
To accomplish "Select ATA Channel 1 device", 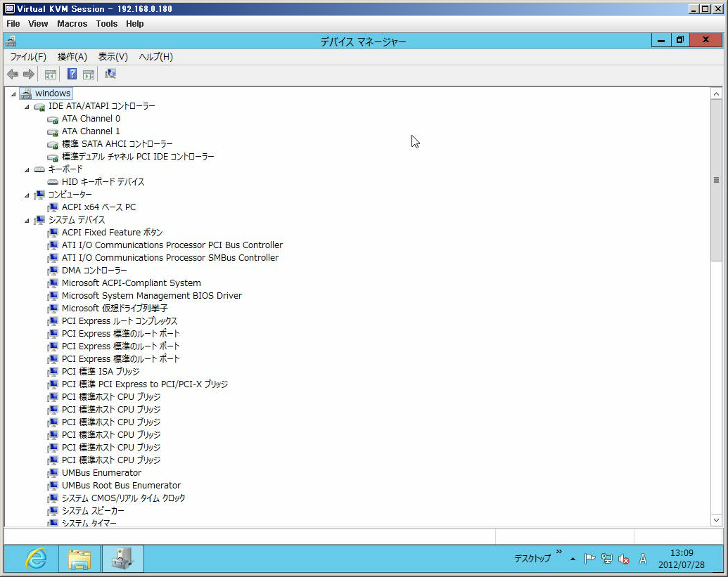I will tap(91, 131).
